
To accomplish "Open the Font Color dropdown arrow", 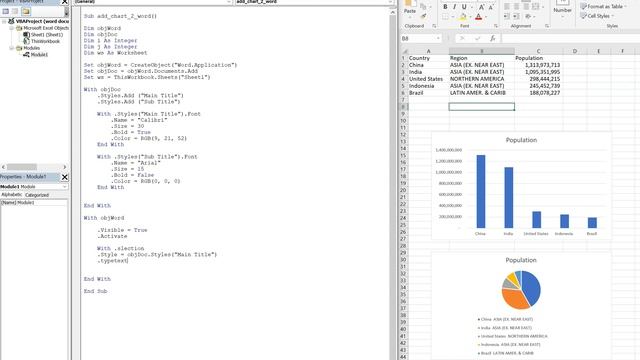I will (486, 17).
